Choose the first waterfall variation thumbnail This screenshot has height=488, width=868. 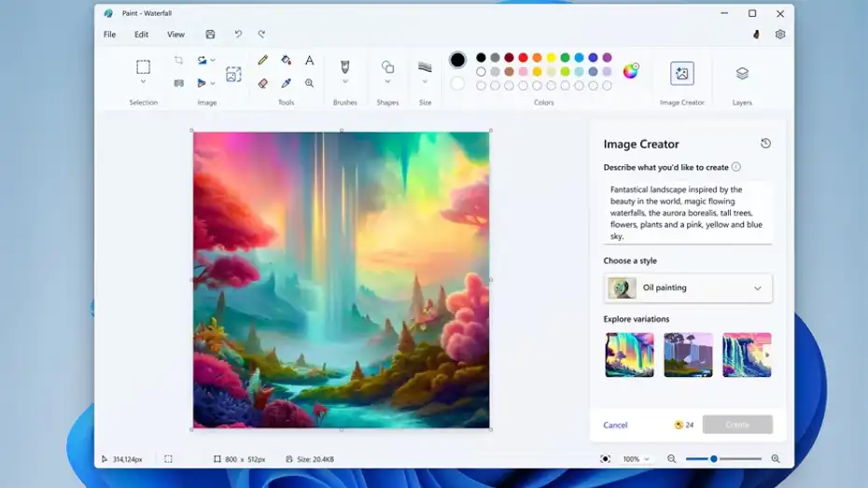tap(629, 355)
